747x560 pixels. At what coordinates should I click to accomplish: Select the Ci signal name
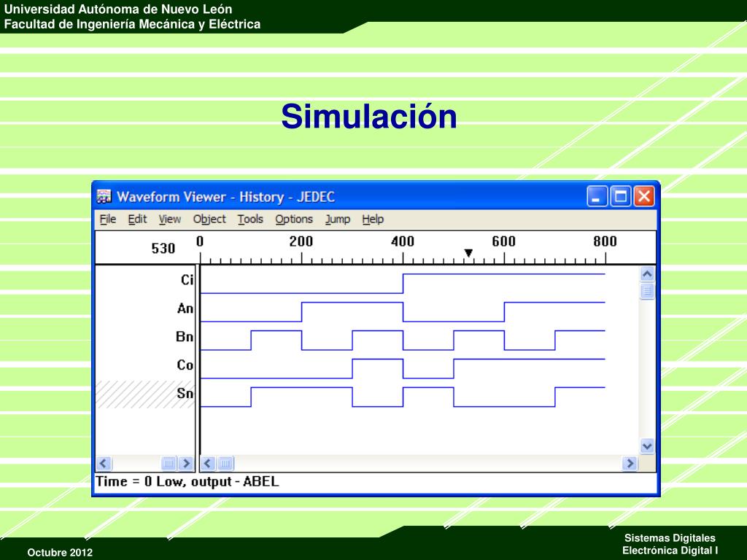[187, 279]
